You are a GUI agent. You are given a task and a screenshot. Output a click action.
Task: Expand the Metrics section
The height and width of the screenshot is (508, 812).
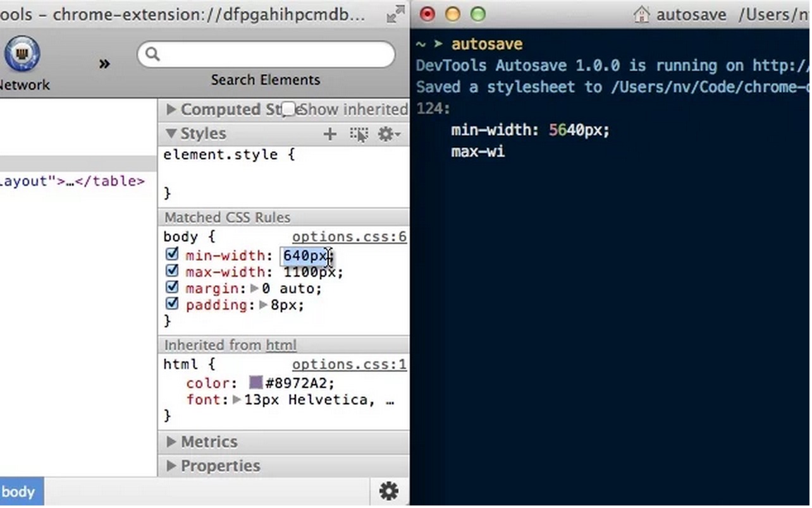tap(171, 442)
